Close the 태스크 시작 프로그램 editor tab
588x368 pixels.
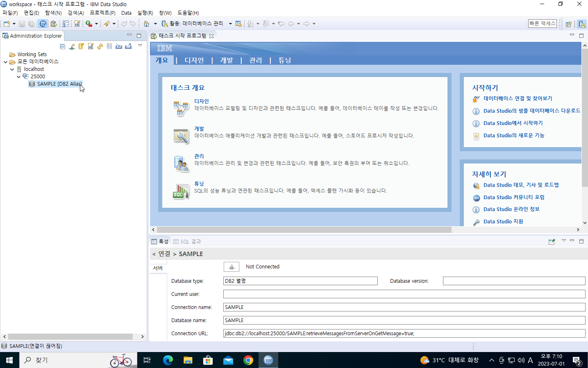(211, 36)
